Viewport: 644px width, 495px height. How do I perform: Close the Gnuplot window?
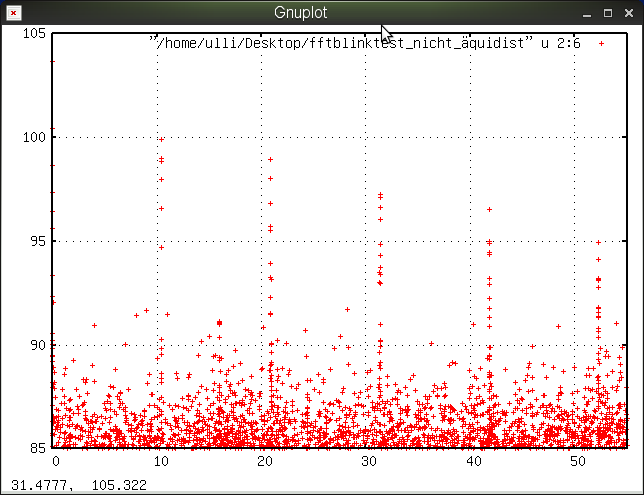[x=629, y=13]
